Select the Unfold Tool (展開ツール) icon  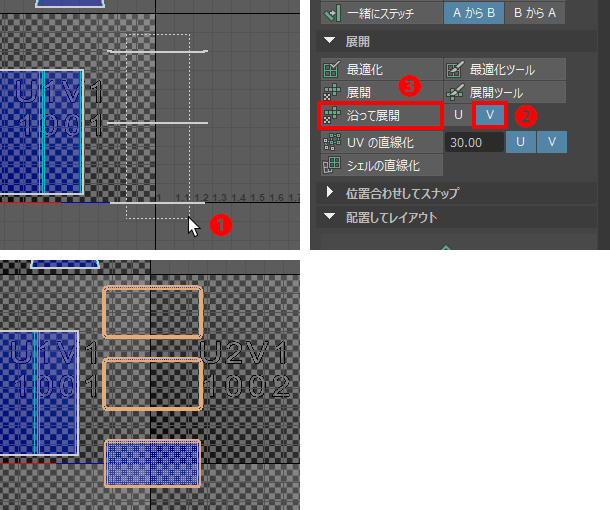point(455,92)
